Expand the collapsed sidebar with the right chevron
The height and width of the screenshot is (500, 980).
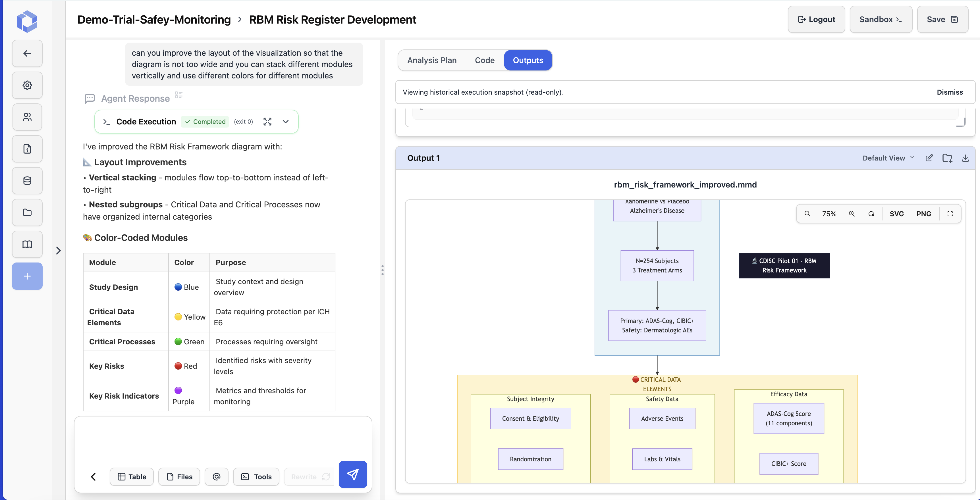pos(59,250)
